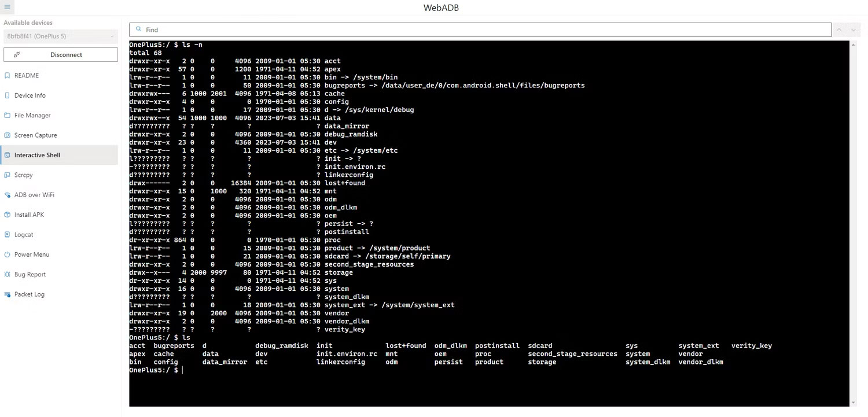868x417 pixels.
Task: Click the 'proc' row with 864 links
Action: pos(235,240)
